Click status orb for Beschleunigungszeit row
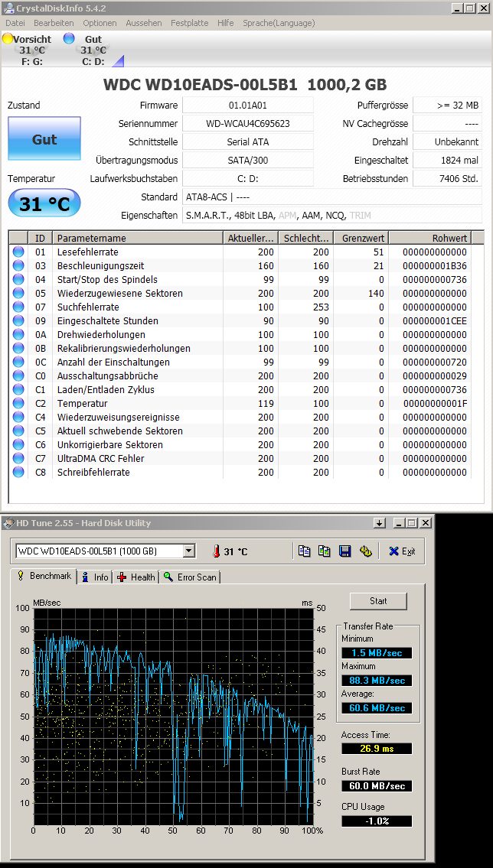493x868 pixels. (x=18, y=265)
